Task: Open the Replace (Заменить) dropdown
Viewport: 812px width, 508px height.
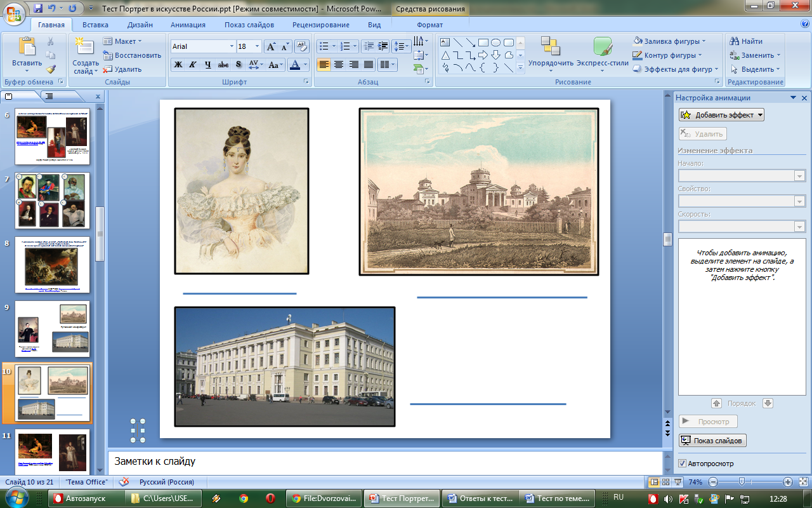Action: (755, 55)
